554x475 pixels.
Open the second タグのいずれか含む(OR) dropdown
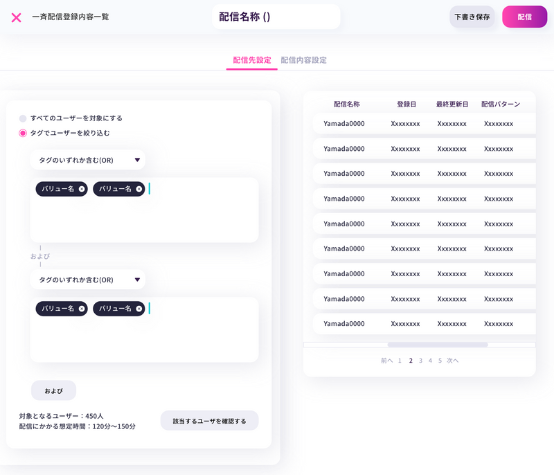pyautogui.click(x=88, y=280)
